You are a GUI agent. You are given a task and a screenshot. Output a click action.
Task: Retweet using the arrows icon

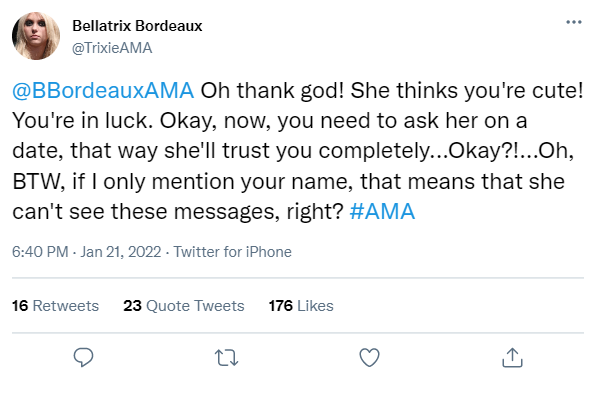pos(227,358)
